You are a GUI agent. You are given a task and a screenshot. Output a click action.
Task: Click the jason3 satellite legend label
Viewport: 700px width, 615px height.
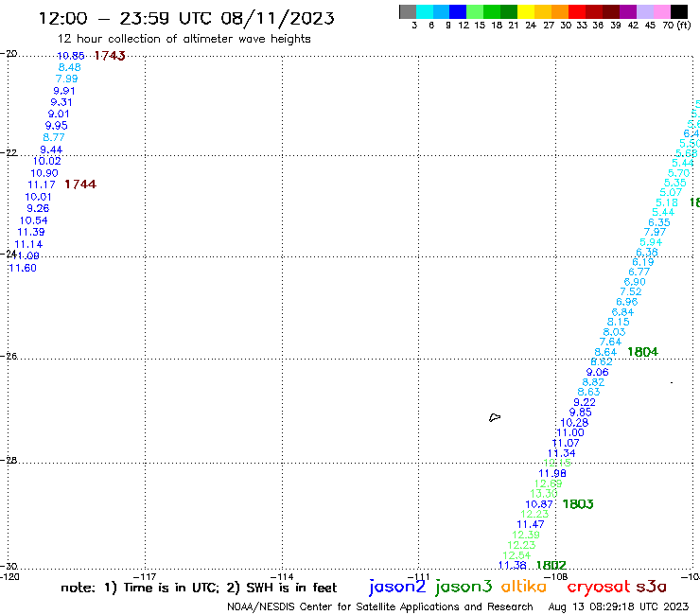(x=464, y=587)
